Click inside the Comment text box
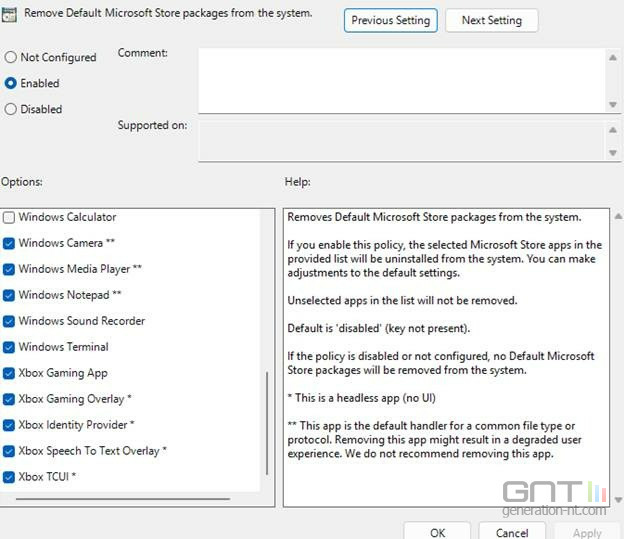This screenshot has width=624, height=539. click(x=402, y=80)
